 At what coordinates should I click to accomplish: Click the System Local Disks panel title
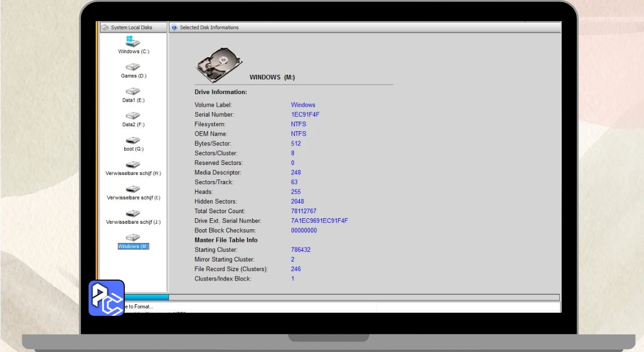(x=131, y=28)
